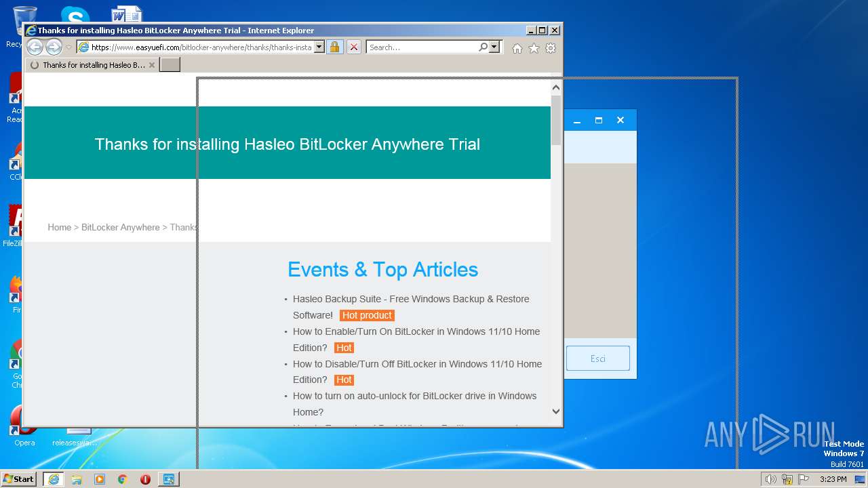Image resolution: width=868 pixels, height=488 pixels.
Task: Open How to Disable/Turn Off BitLocker article
Action: point(417,371)
